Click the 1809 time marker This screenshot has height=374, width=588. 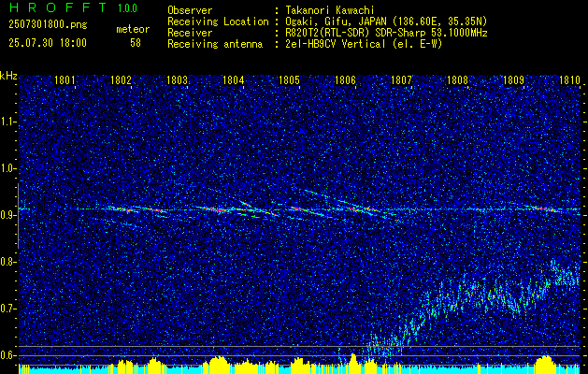[x=513, y=80]
